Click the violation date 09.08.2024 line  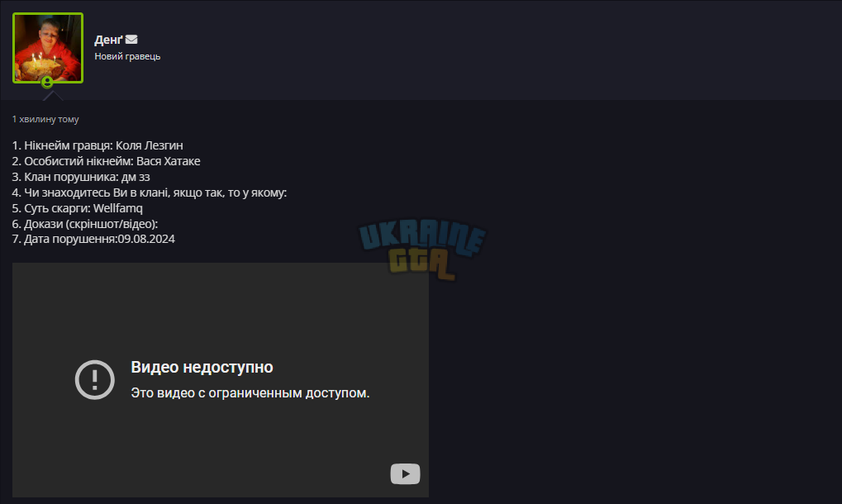93,239
